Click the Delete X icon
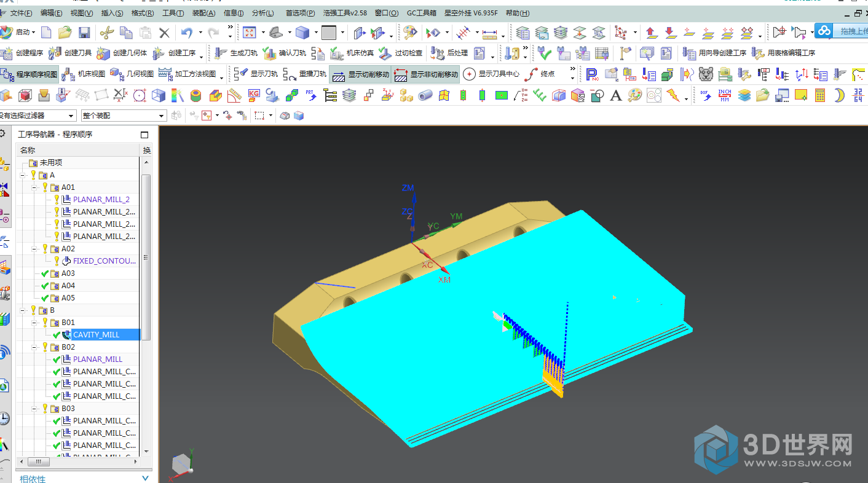 tap(164, 33)
